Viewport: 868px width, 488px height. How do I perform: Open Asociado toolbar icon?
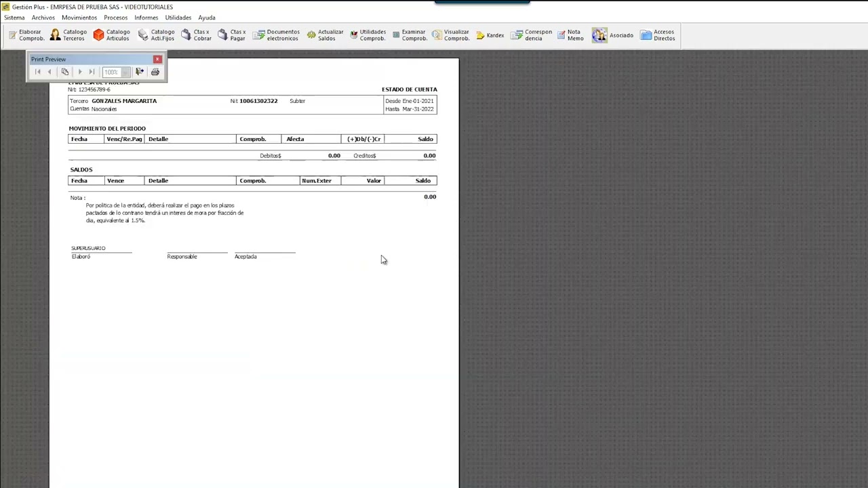612,35
